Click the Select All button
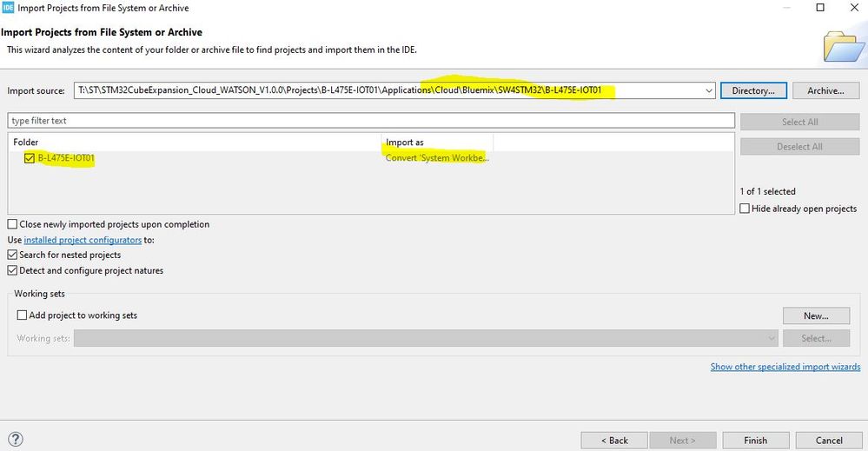This screenshot has width=868, height=451. click(x=799, y=122)
